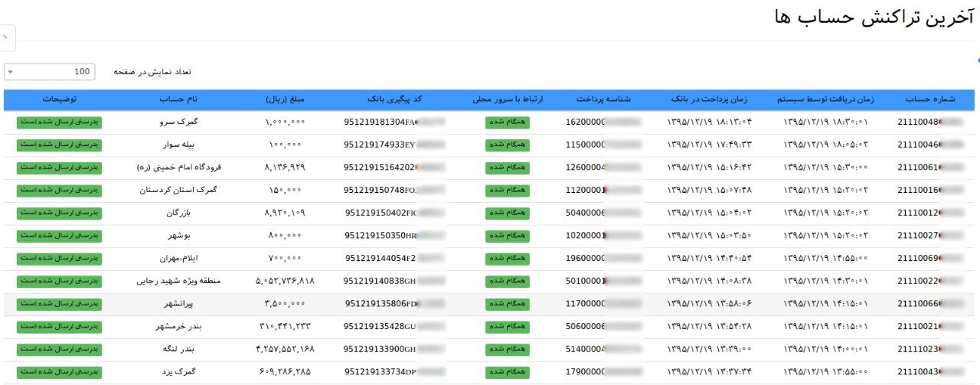The image size is (980, 385).
Task: Click the بندر خرمشهر account name
Action: tap(179, 327)
